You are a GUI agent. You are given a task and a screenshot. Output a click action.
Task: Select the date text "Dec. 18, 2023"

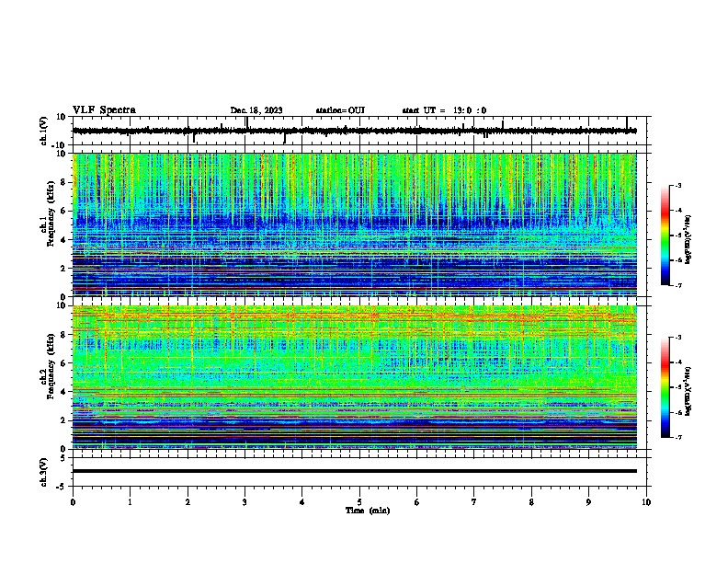coord(256,110)
